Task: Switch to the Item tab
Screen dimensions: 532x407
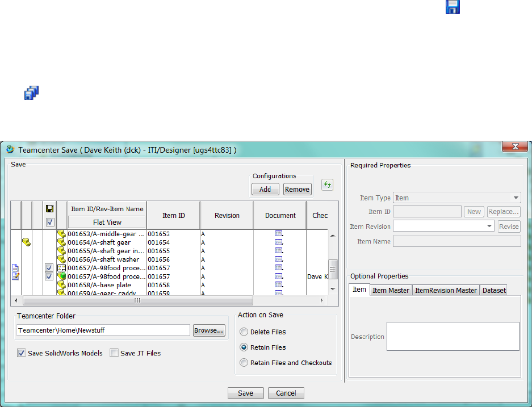Action: [x=359, y=289]
